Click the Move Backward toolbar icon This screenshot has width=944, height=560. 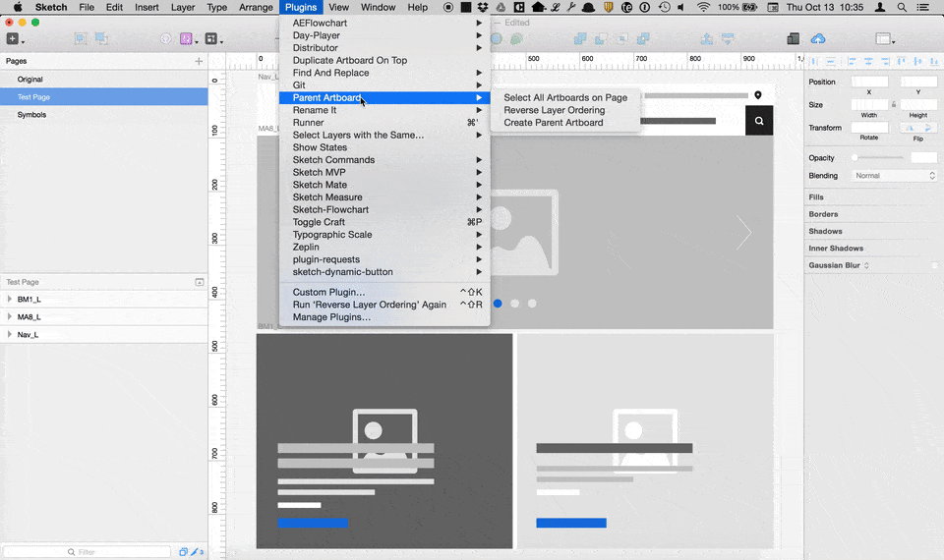pyautogui.click(x=728, y=39)
